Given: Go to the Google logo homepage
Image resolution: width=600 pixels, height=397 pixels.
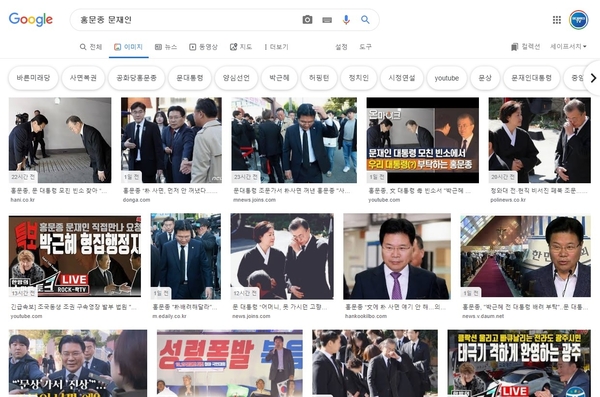Looking at the screenshot, I should coord(31,20).
